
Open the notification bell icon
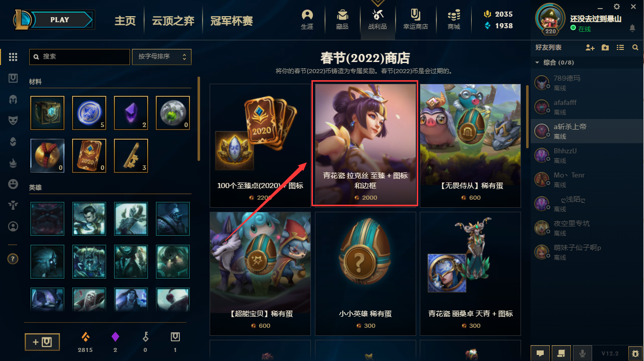pyautogui.click(x=632, y=29)
